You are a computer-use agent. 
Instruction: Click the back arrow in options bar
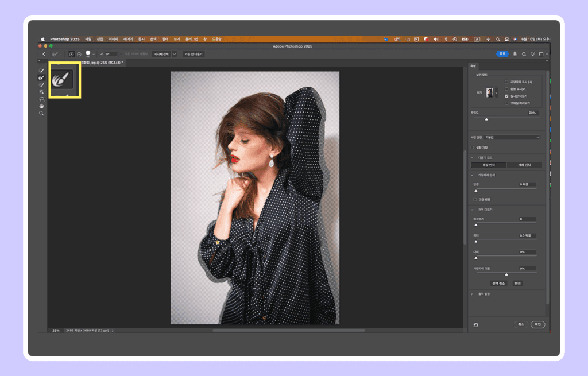(x=44, y=54)
